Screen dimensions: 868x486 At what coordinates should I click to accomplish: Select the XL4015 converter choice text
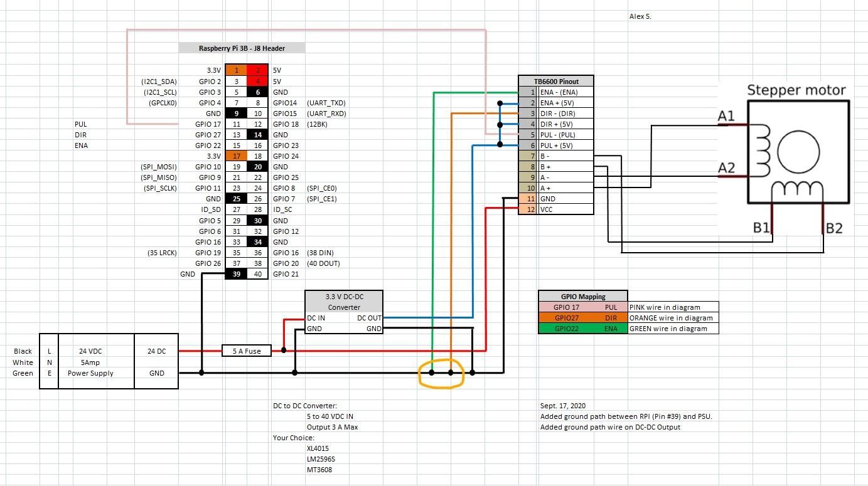[317, 448]
